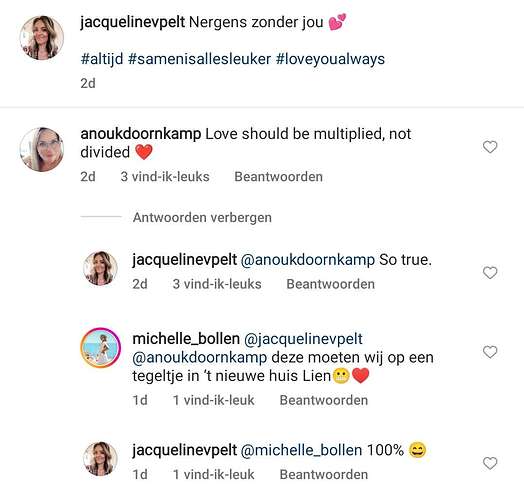This screenshot has width=524, height=500.
Task: Open jacquelinevpelt's profile picture in the caption
Action: 41,37
